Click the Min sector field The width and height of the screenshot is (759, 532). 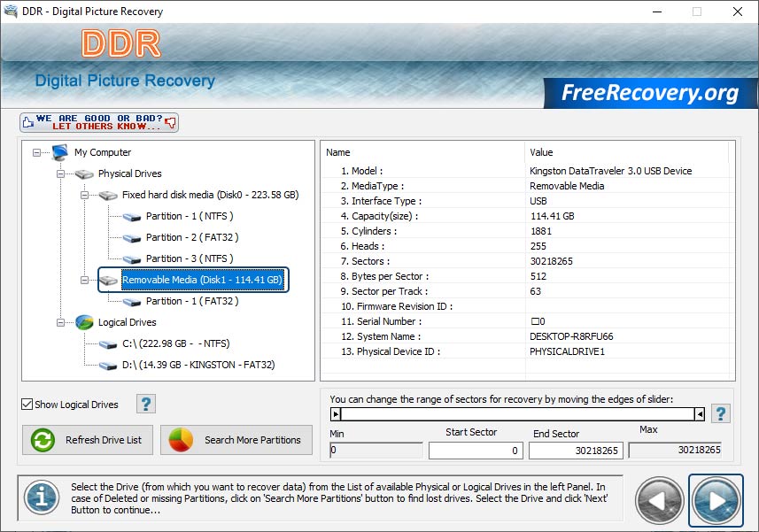tap(376, 451)
